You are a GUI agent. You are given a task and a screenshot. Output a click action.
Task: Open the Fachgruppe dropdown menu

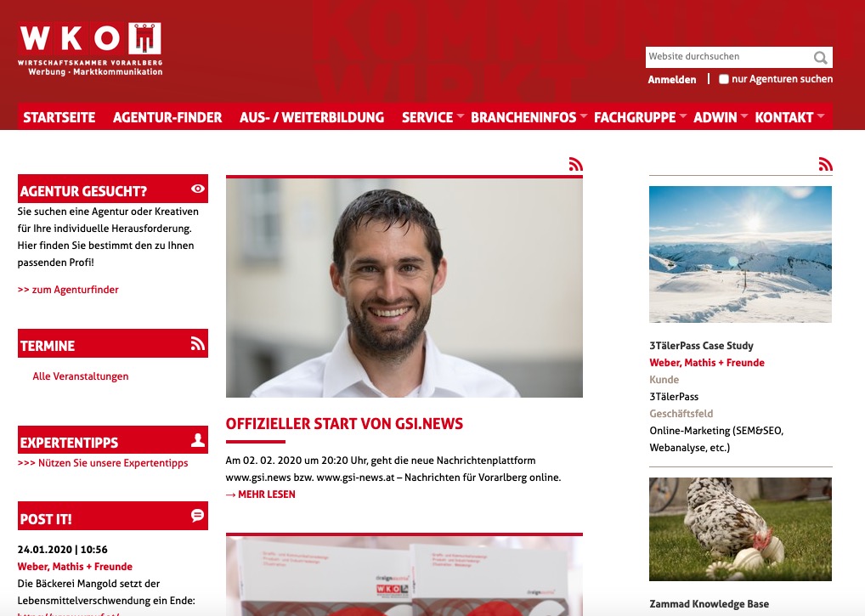tap(640, 117)
